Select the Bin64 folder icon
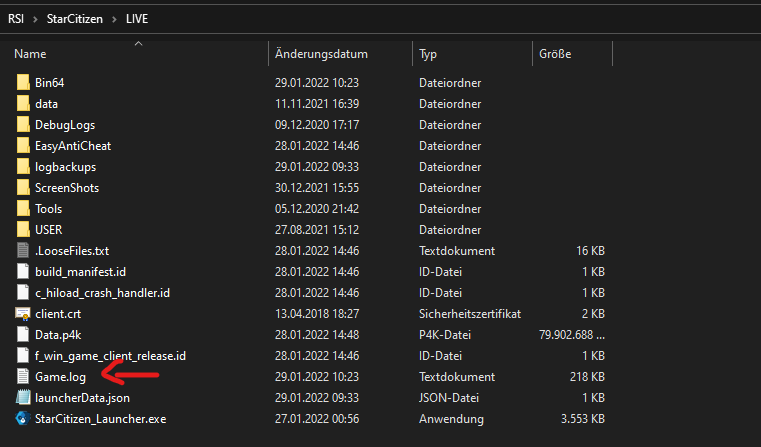 pos(23,83)
